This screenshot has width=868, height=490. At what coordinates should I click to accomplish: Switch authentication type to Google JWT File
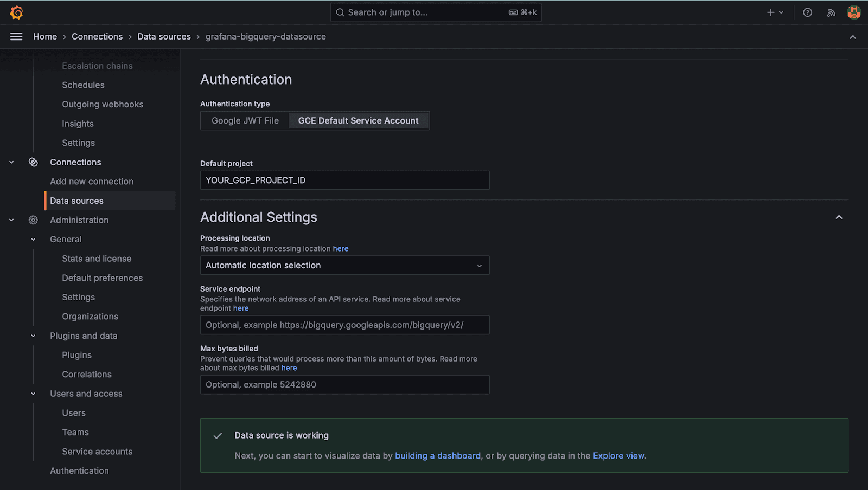coord(245,120)
